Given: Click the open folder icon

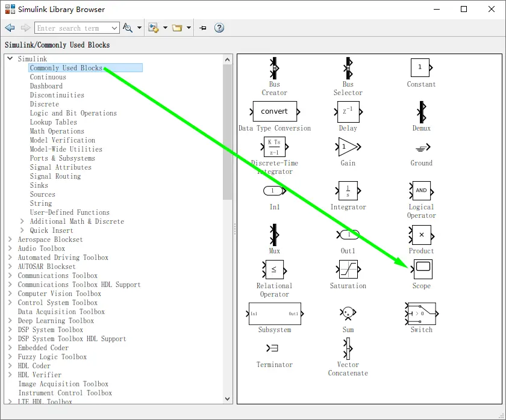Looking at the screenshot, I should pos(177,28).
